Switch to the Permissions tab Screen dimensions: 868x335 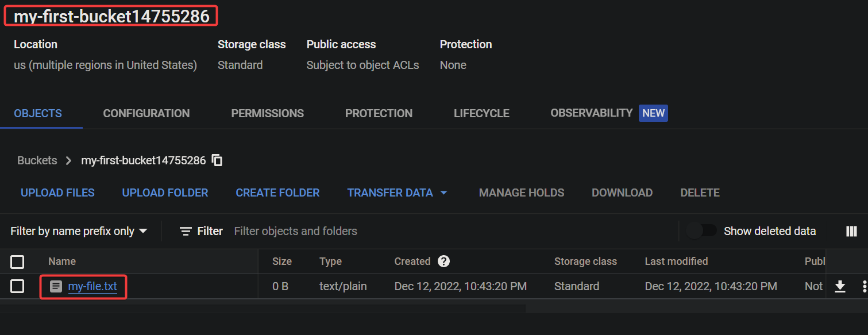[x=267, y=113]
